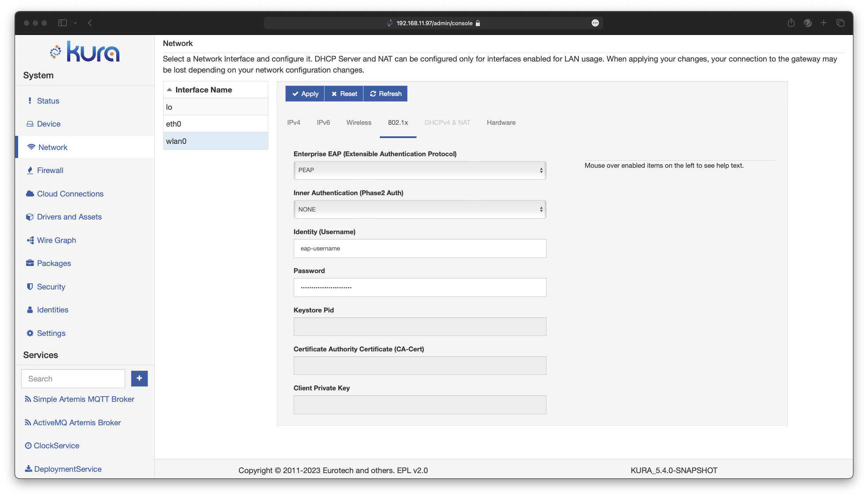Open the Wire Graph page link

57,240
